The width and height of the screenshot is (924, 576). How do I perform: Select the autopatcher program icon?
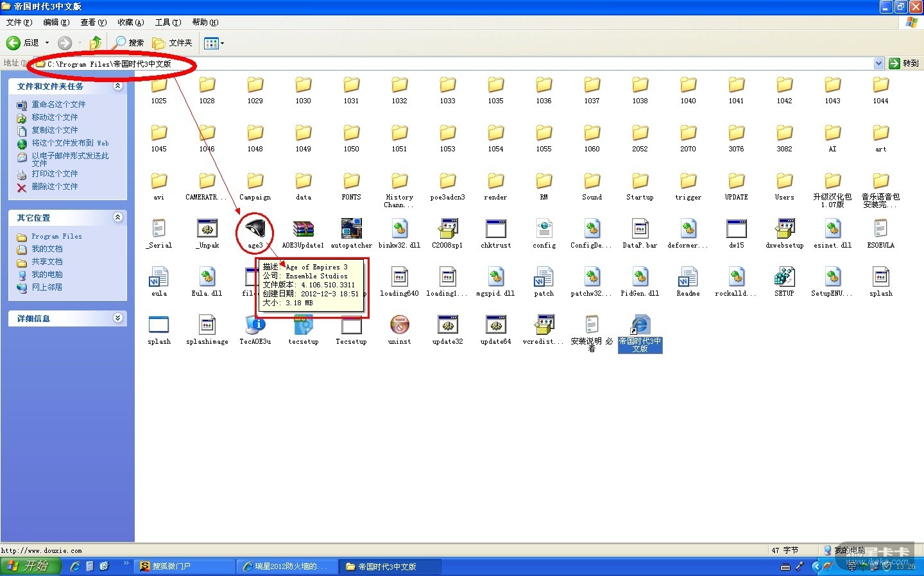coord(351,229)
